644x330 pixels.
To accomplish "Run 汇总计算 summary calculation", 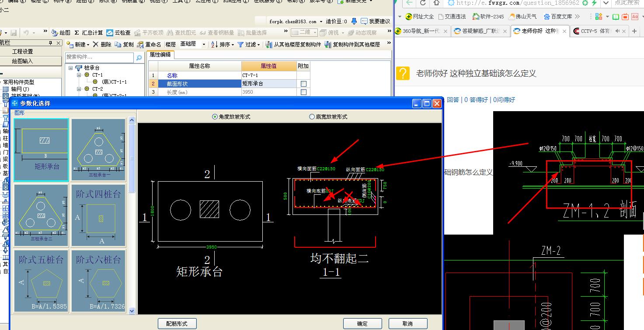I will [88, 33].
